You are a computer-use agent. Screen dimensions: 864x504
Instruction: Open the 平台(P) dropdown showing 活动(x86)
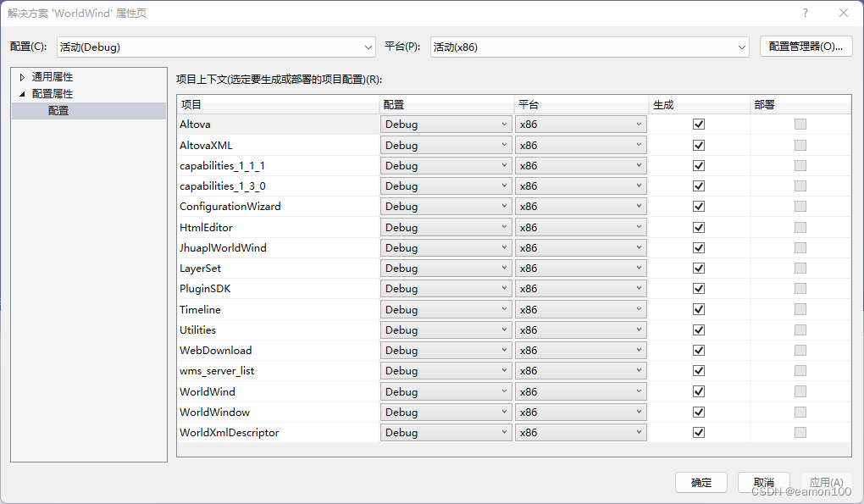point(741,47)
